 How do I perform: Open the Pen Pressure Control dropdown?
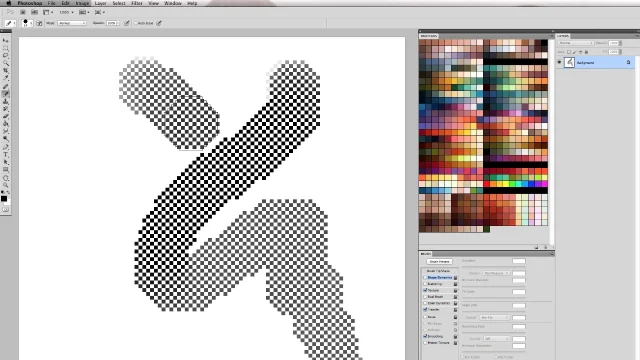coord(496,273)
